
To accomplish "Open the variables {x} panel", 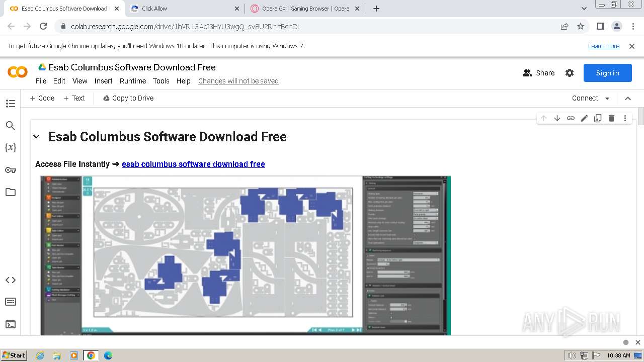I will (10, 147).
